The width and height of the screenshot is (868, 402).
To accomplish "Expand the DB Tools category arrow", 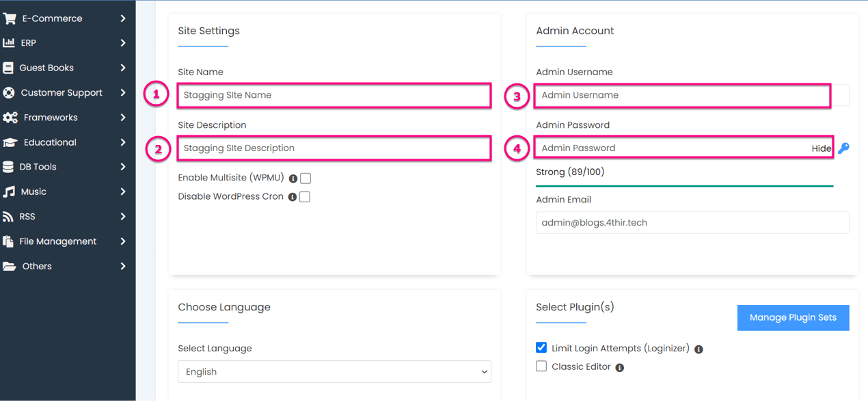I will [x=123, y=167].
